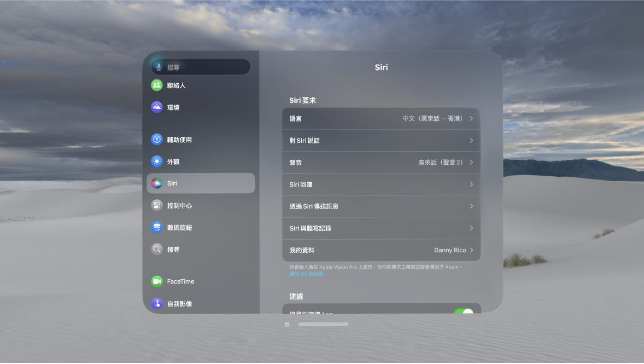Screen dimensions: 644x364
Task: Click the 搜尋 search field at top
Action: click(201, 67)
